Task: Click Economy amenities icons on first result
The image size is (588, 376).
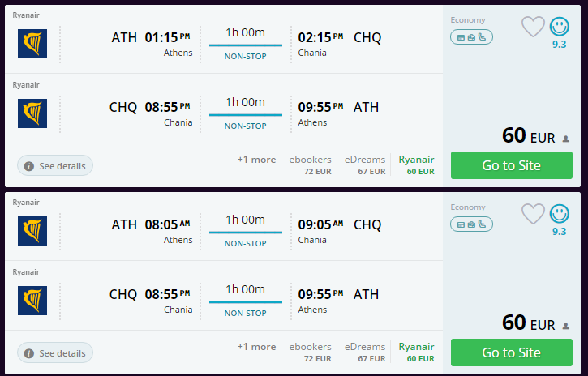Action: [471, 36]
